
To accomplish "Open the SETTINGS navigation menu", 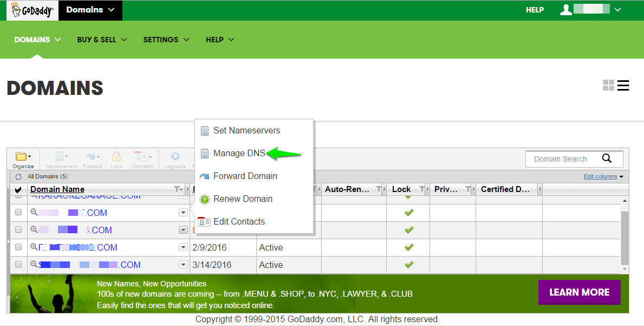I will [166, 40].
